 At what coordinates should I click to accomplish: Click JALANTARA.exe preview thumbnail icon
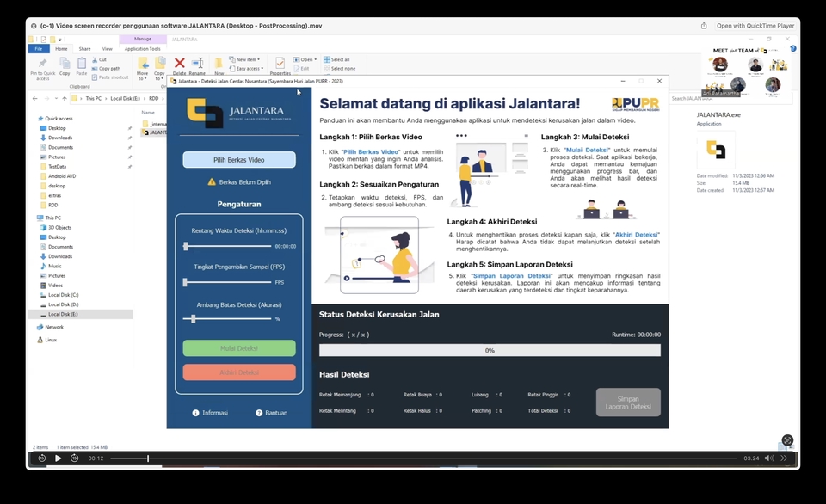[x=716, y=150]
